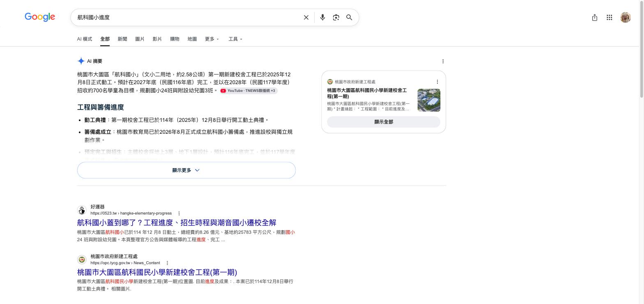
Task: Open options on 桃園市政府新建工程處 source card
Action: tap(437, 82)
